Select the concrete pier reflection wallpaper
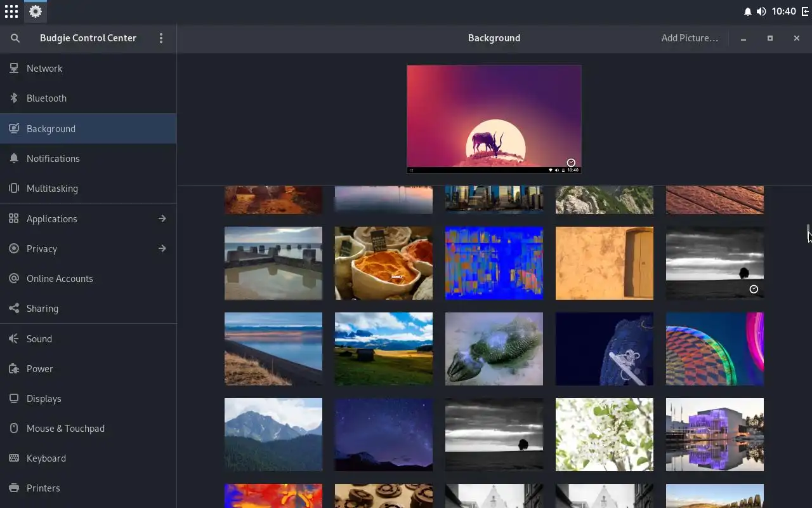The image size is (812, 508). pos(273,263)
